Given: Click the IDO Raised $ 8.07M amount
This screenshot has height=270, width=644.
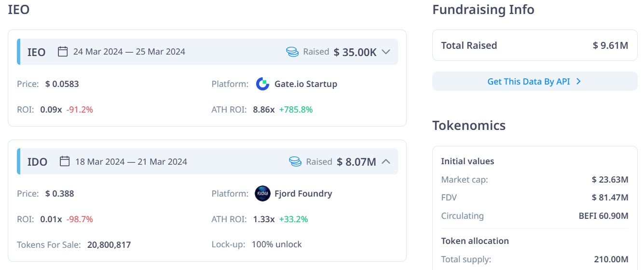Looking at the screenshot, I should (x=356, y=162).
